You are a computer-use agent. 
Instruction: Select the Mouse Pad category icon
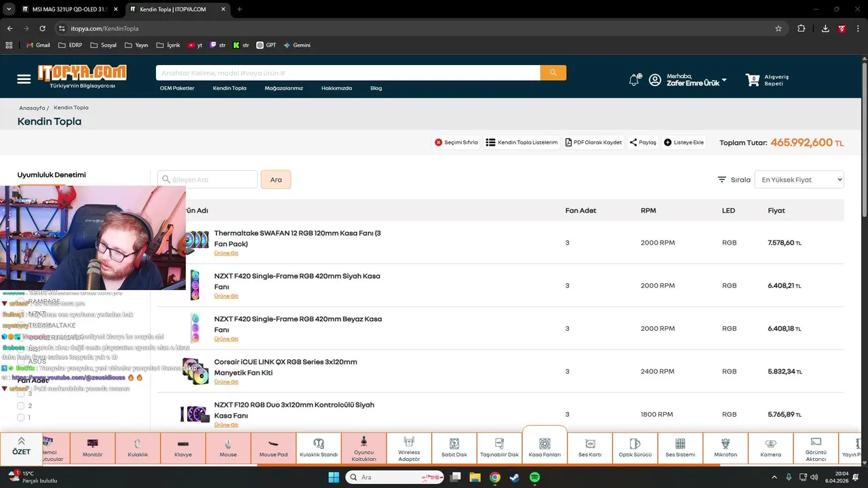[x=273, y=443]
